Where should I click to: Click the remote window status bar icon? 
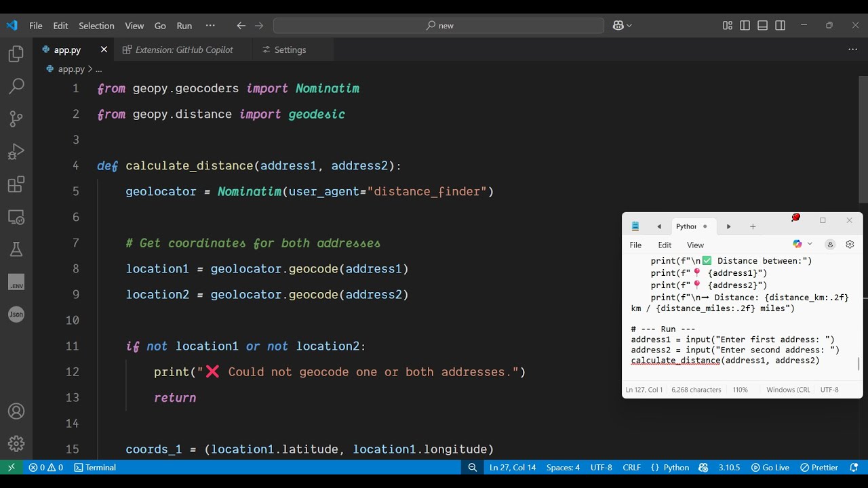pos(11,468)
